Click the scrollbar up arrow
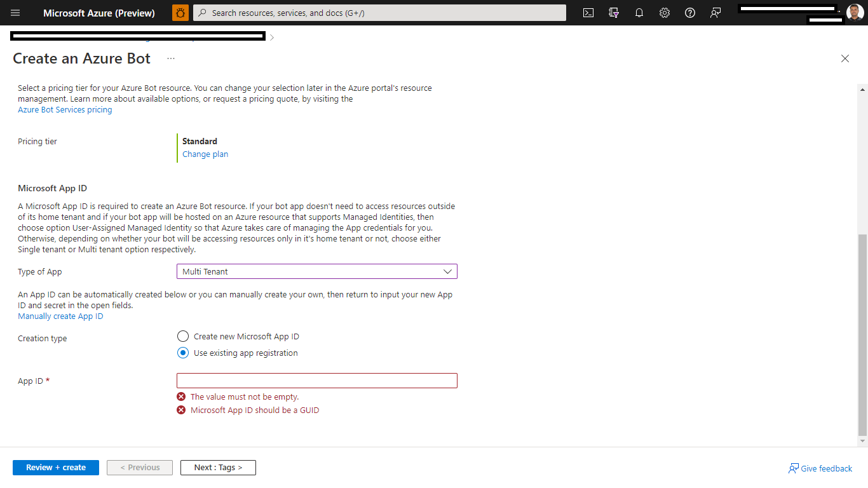868x488 pixels. click(x=862, y=90)
